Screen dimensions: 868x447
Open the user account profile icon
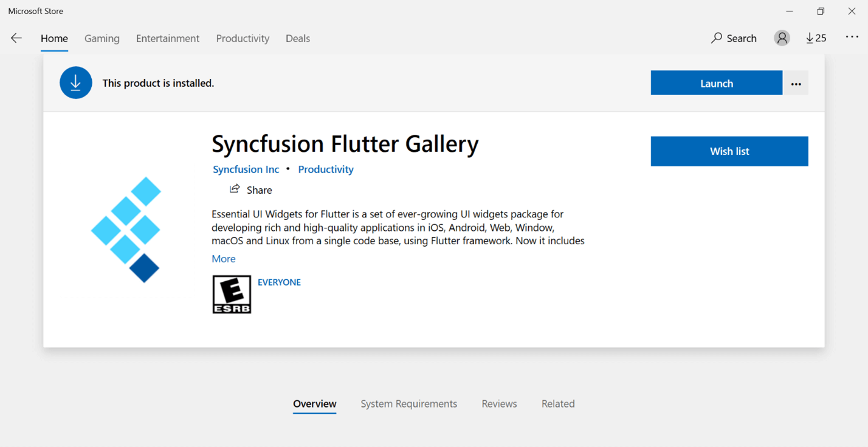coord(782,38)
